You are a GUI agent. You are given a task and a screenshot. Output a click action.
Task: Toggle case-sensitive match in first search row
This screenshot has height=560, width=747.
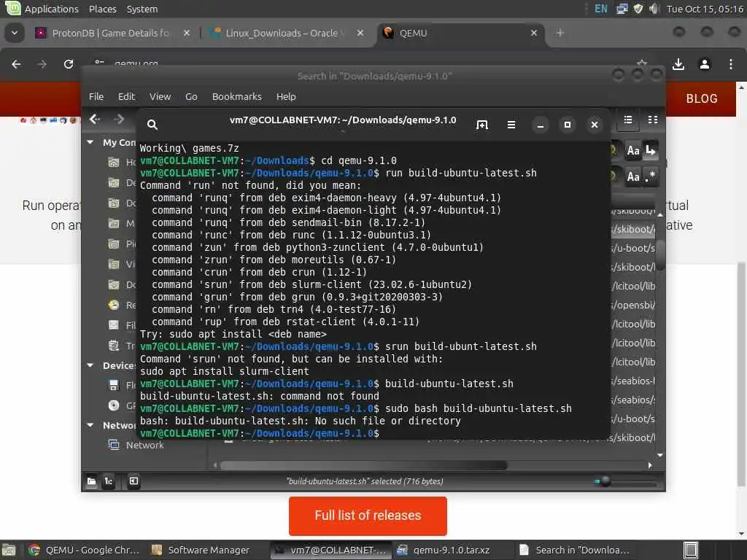pyautogui.click(x=633, y=151)
